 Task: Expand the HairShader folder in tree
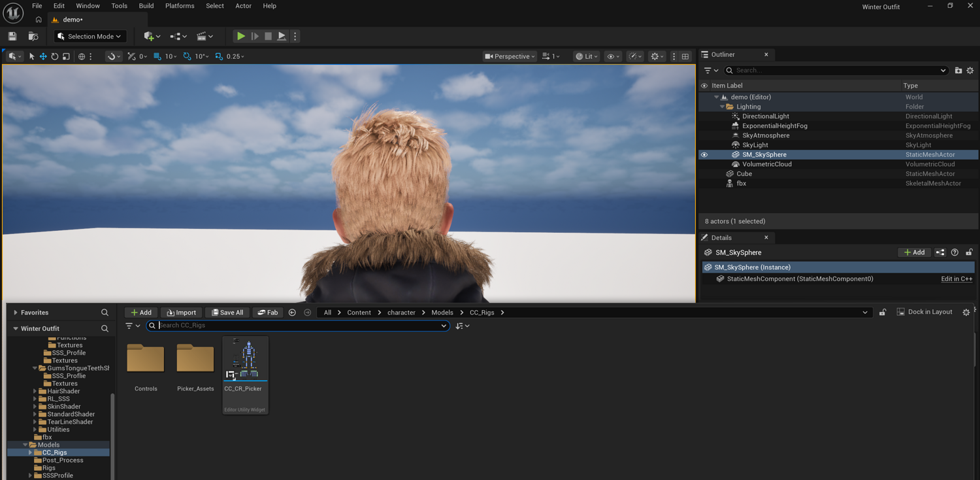[35, 392]
